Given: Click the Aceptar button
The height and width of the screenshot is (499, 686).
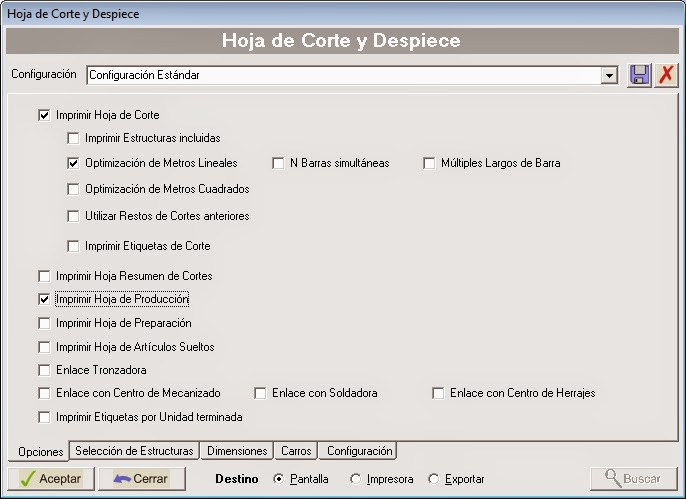Looking at the screenshot, I should coord(50,479).
